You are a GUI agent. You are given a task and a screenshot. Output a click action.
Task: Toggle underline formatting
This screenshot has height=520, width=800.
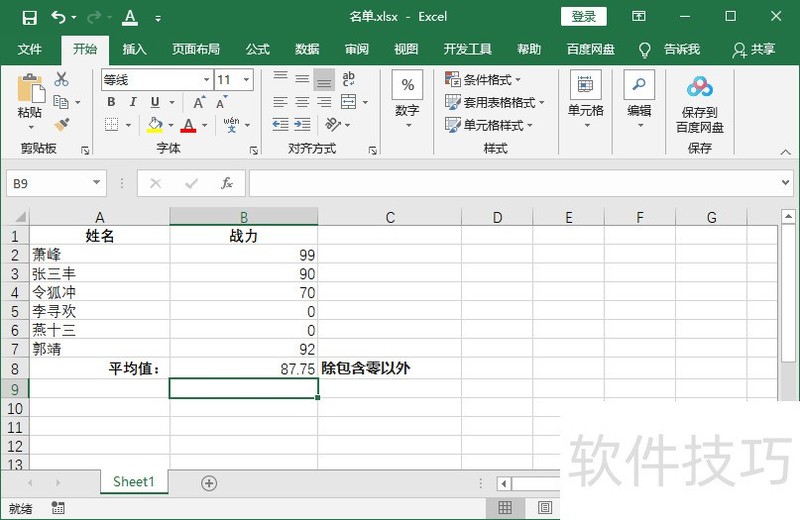[x=155, y=102]
